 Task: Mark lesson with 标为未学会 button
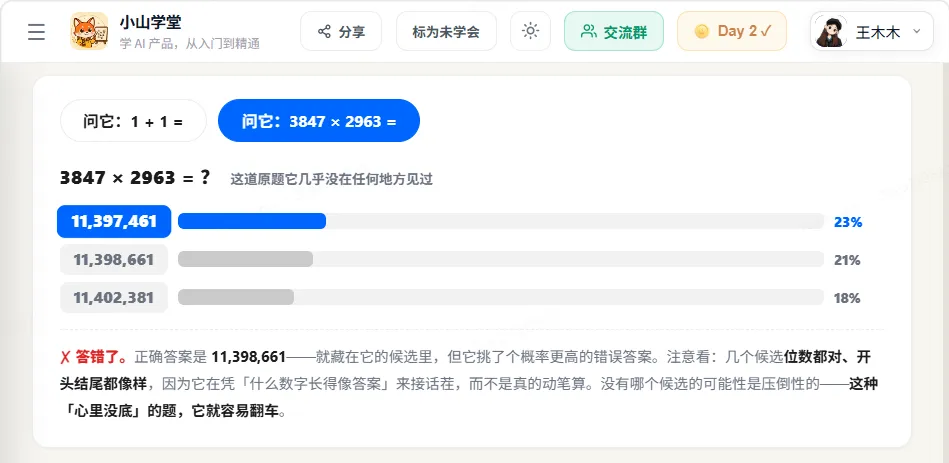[x=446, y=31]
